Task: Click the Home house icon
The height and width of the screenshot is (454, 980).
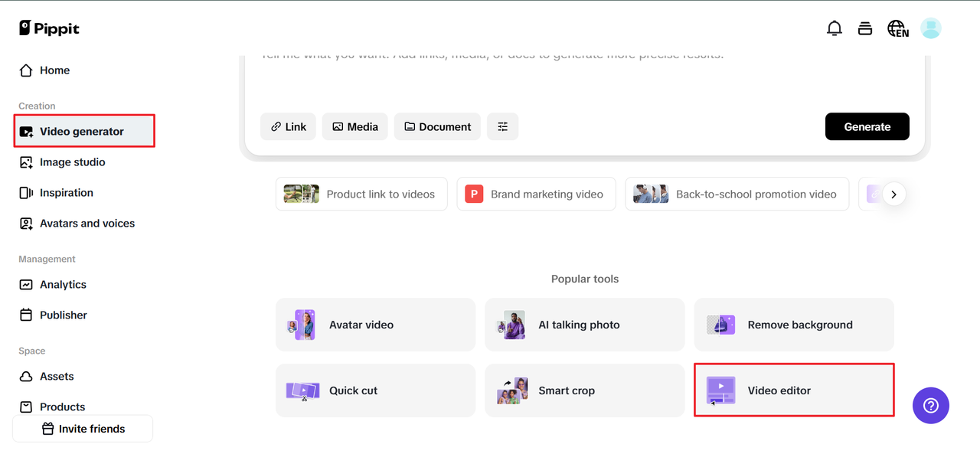Action: click(x=26, y=70)
